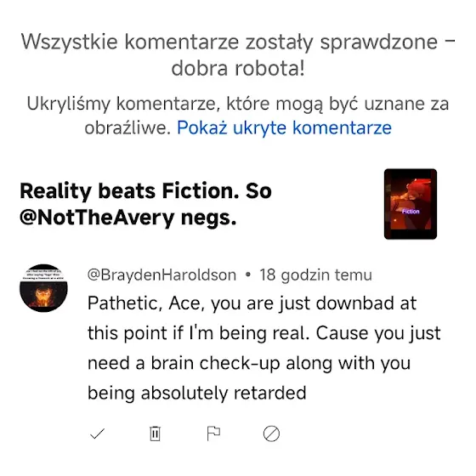This screenshot has height=476, width=476.
Task: Click the Ukryliśmy komentarze notice text
Action: (238, 116)
